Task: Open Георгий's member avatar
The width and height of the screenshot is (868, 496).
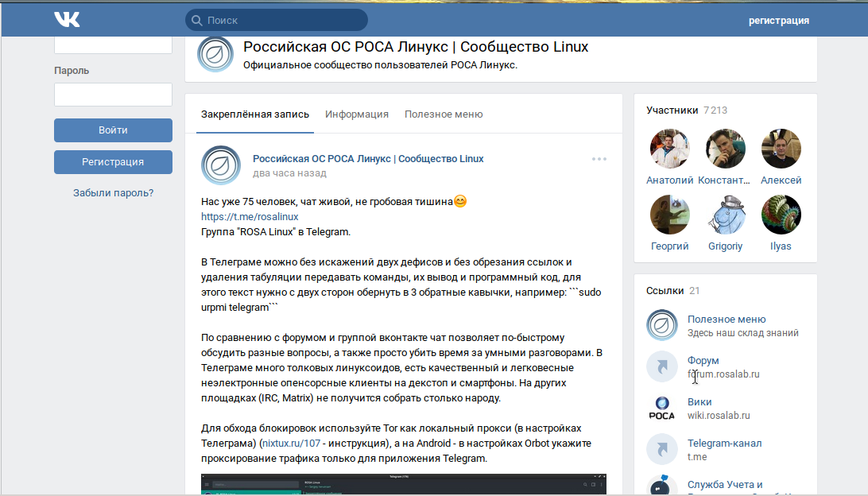Action: click(x=670, y=215)
